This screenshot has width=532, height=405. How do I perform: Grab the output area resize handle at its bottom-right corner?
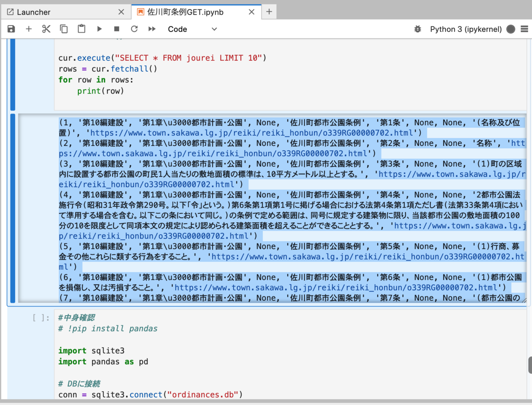[524, 300]
